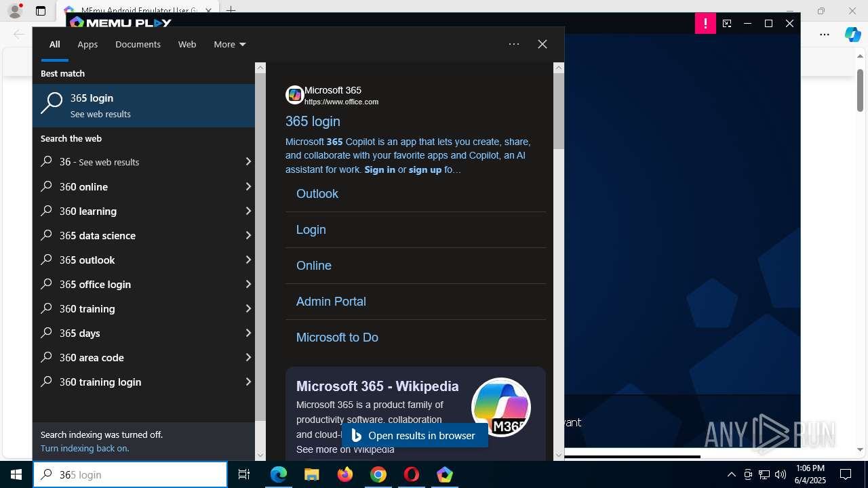Open Edge tab actions menu icon
868x488 pixels.
(x=41, y=11)
